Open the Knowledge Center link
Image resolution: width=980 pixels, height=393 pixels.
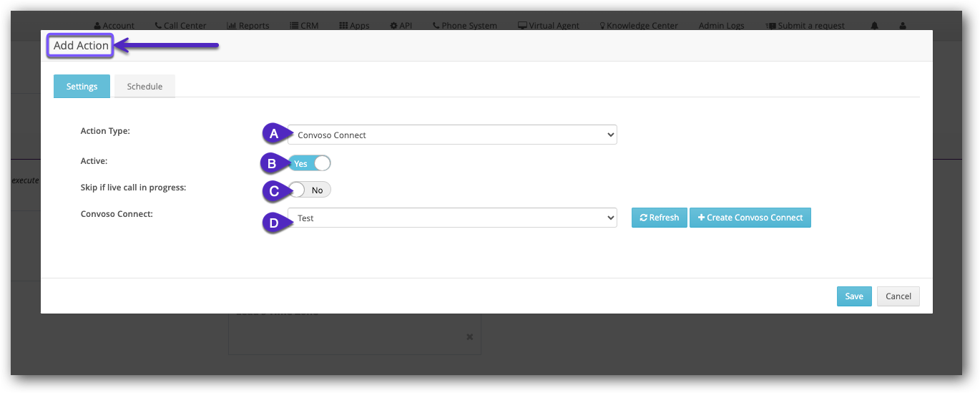click(x=639, y=26)
